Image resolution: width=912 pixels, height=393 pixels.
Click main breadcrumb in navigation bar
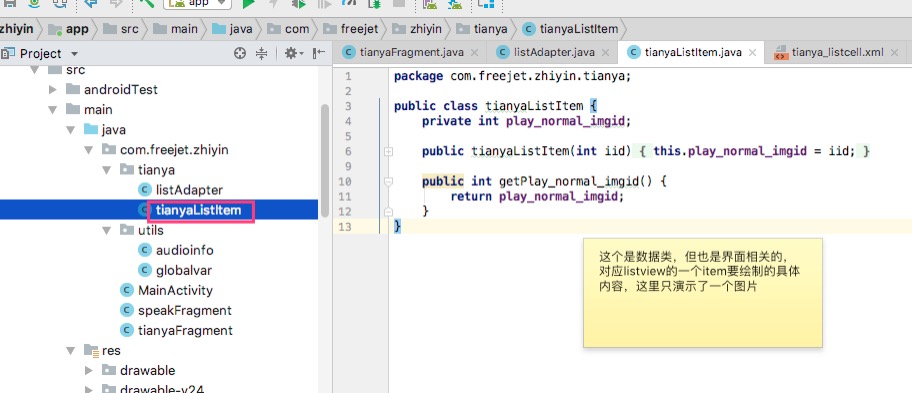click(176, 28)
